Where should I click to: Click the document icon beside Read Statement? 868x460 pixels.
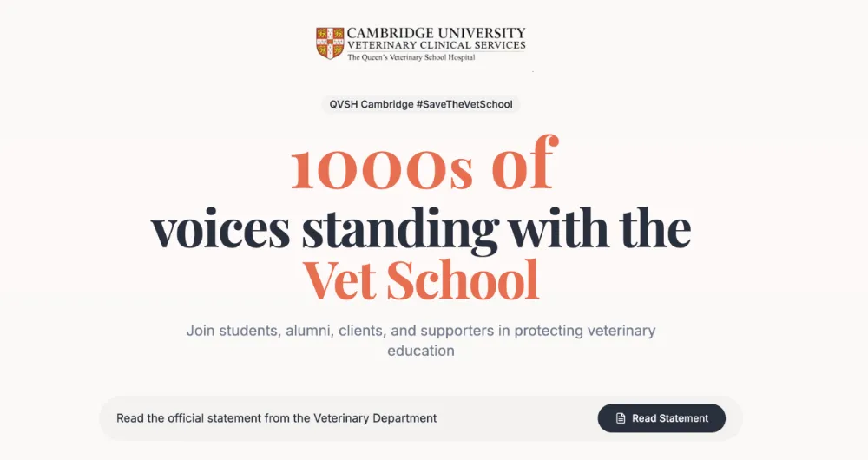(x=621, y=418)
